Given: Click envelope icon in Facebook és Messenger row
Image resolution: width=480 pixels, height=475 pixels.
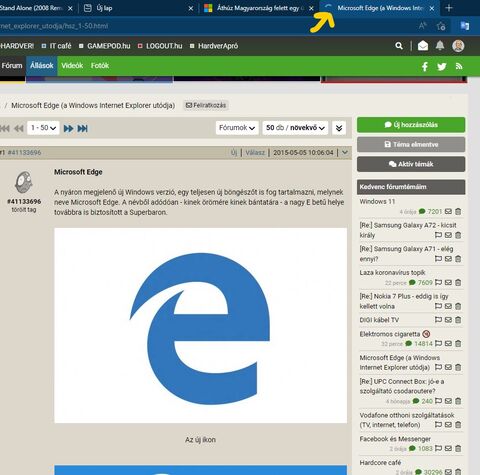Looking at the screenshot, I should [448, 448].
